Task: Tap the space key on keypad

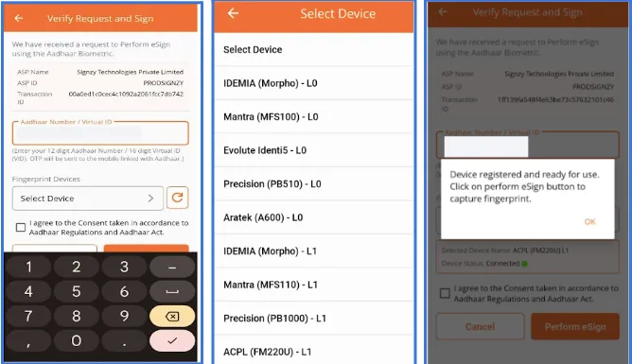Action: (x=172, y=291)
